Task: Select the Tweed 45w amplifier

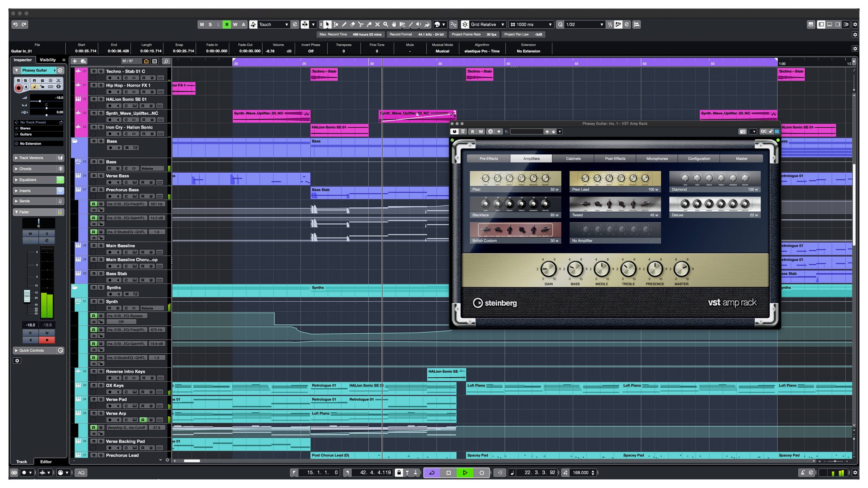Action: 615,206
